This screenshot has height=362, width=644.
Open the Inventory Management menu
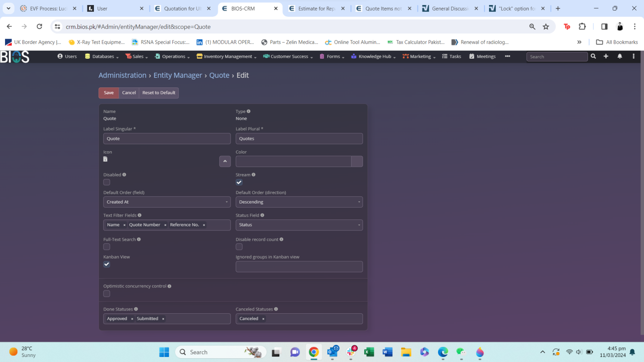[227, 56]
